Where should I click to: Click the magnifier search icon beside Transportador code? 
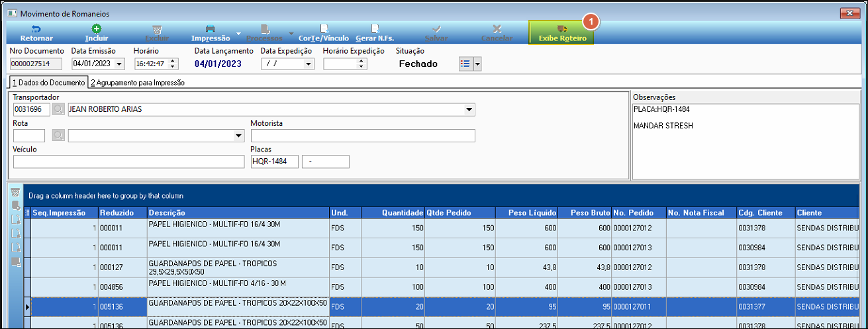(x=58, y=109)
